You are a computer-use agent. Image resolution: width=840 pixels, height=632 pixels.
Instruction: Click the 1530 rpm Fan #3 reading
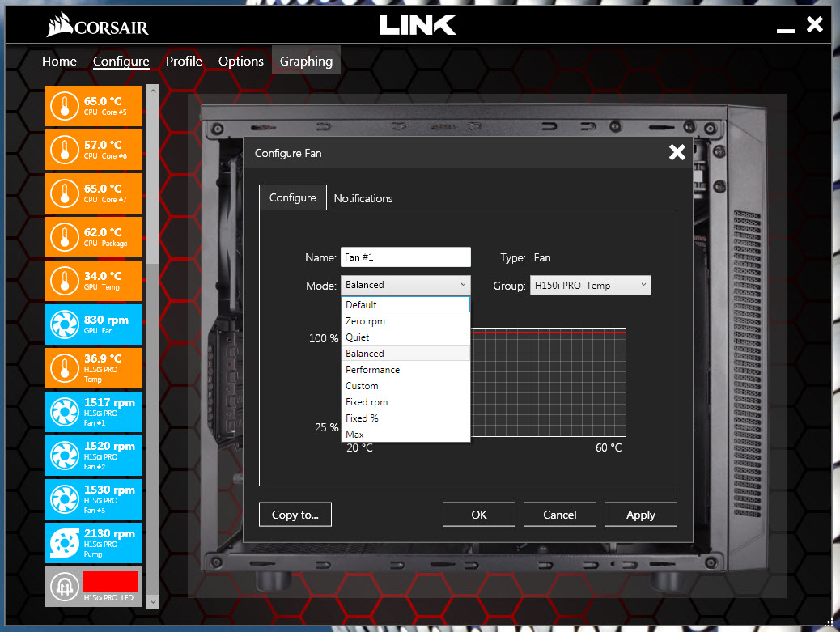pos(109,490)
